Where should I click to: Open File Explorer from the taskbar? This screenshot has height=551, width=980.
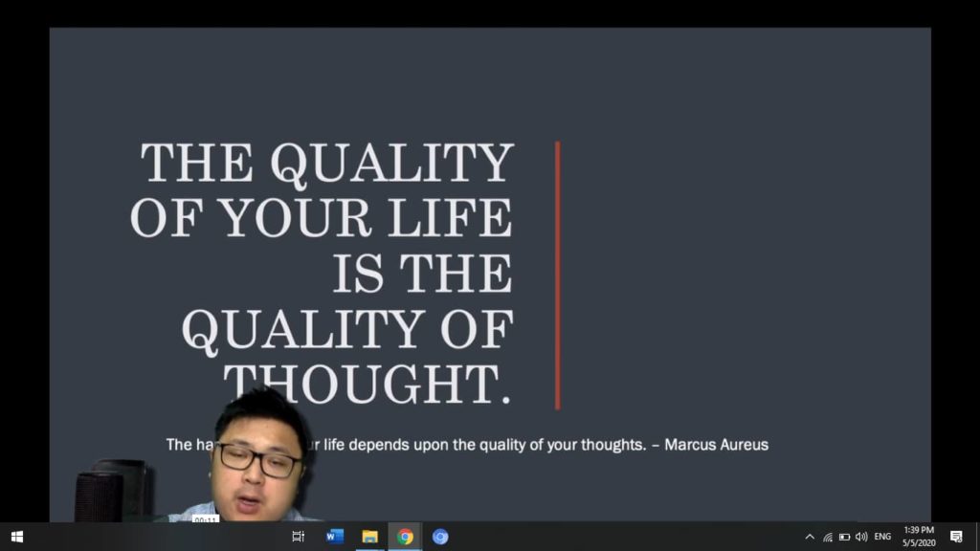[x=370, y=537]
